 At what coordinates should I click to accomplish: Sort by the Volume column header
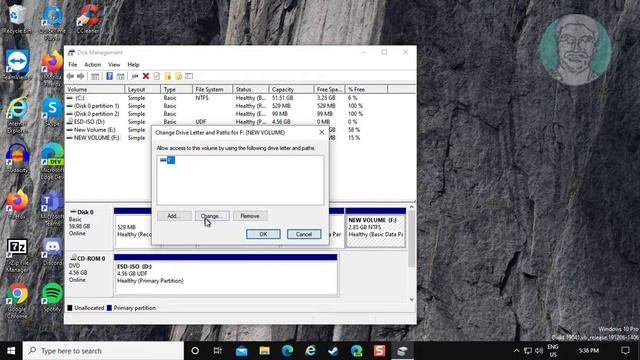click(95, 89)
